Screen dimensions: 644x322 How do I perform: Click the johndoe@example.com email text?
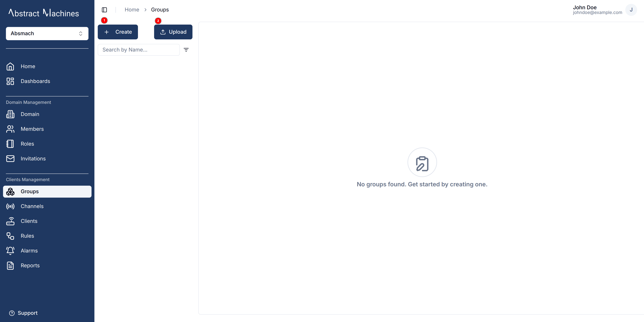pyautogui.click(x=597, y=12)
